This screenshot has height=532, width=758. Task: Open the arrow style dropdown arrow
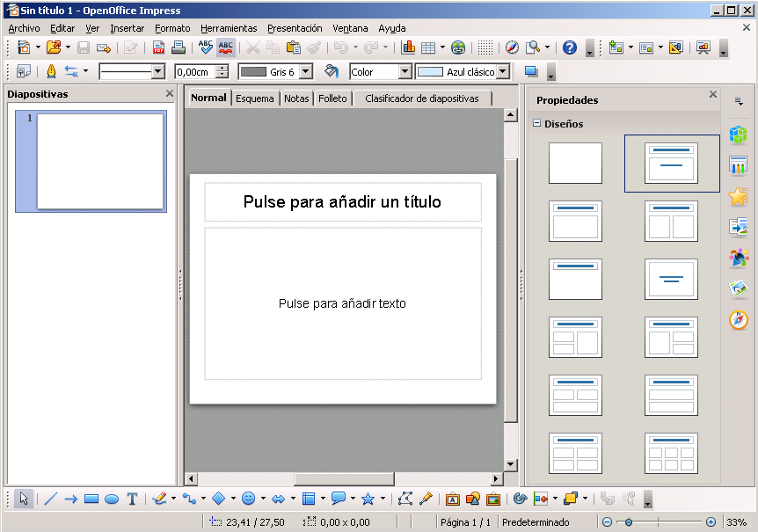tap(85, 71)
